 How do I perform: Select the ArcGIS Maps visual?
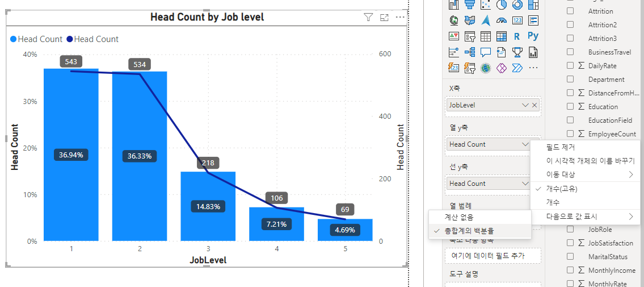[x=486, y=68]
